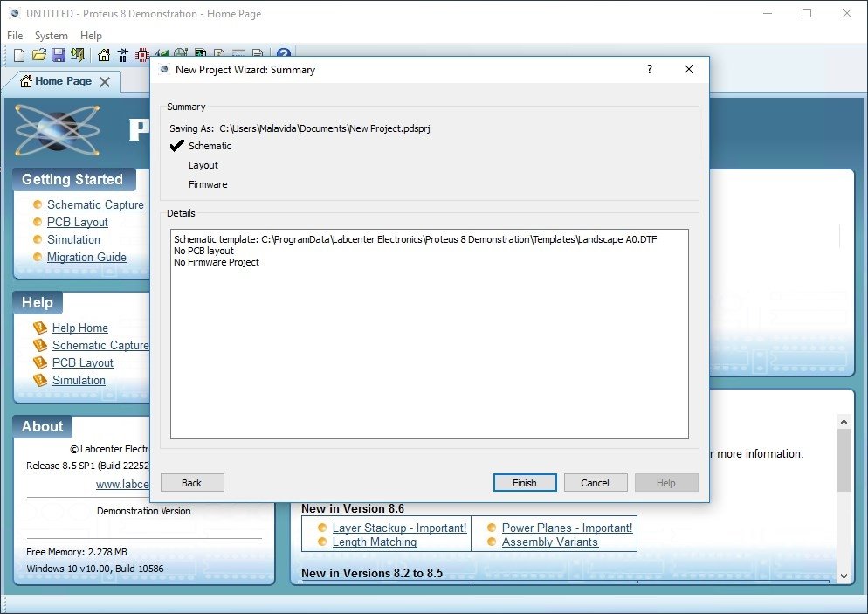Click the 'About' panel heading

[42, 426]
